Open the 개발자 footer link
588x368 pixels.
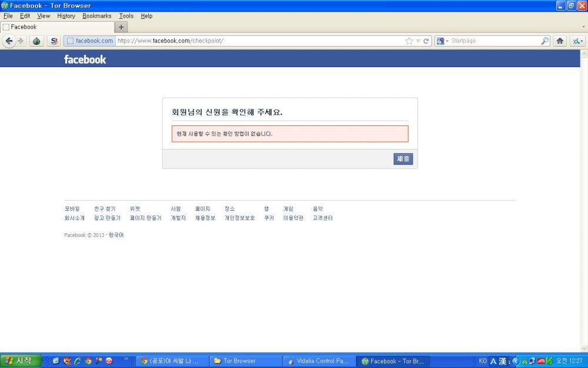[x=178, y=218]
